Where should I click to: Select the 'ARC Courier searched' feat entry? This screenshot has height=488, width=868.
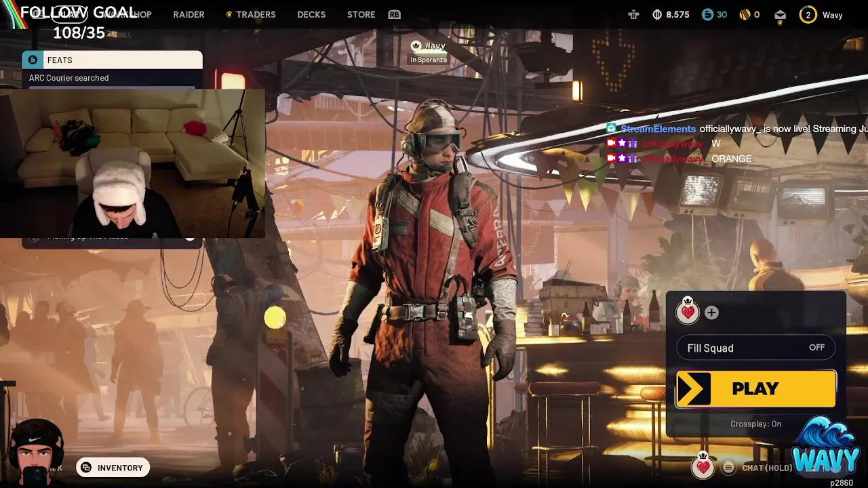tap(68, 78)
